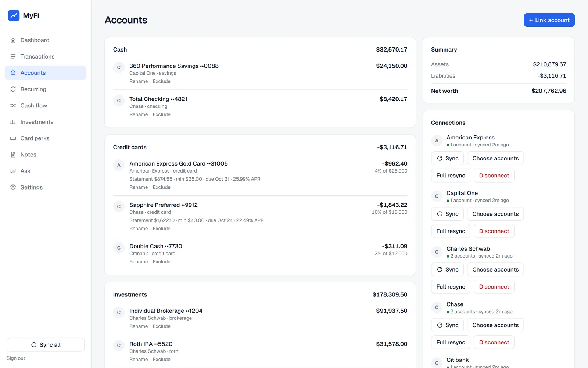This screenshot has width=588, height=368.
Task: Disconnect the Chase connection
Action: (x=494, y=342)
